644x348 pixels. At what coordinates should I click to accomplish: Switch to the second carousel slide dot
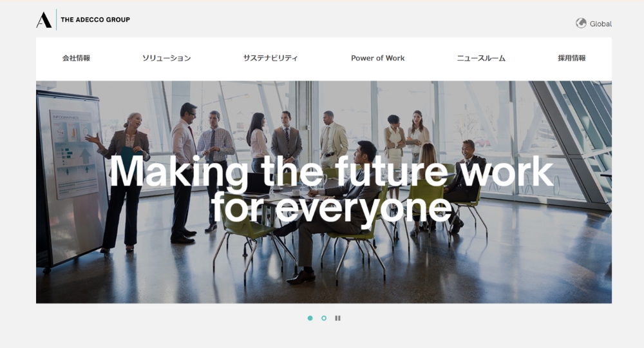pyautogui.click(x=324, y=318)
